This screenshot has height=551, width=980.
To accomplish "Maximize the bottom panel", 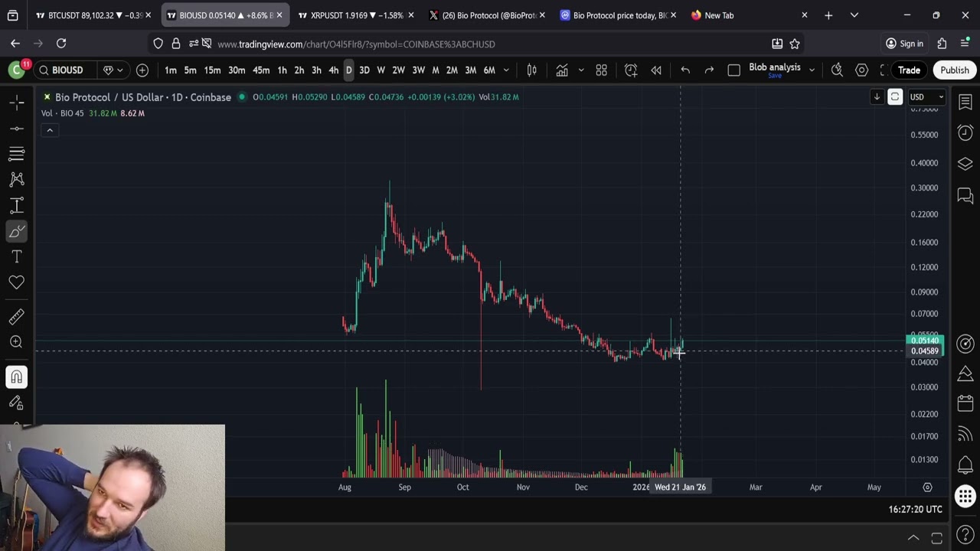I will 936,537.
